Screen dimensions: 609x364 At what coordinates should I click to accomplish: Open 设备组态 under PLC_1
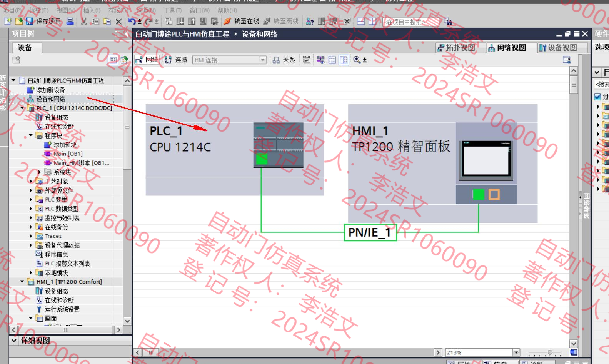(57, 117)
